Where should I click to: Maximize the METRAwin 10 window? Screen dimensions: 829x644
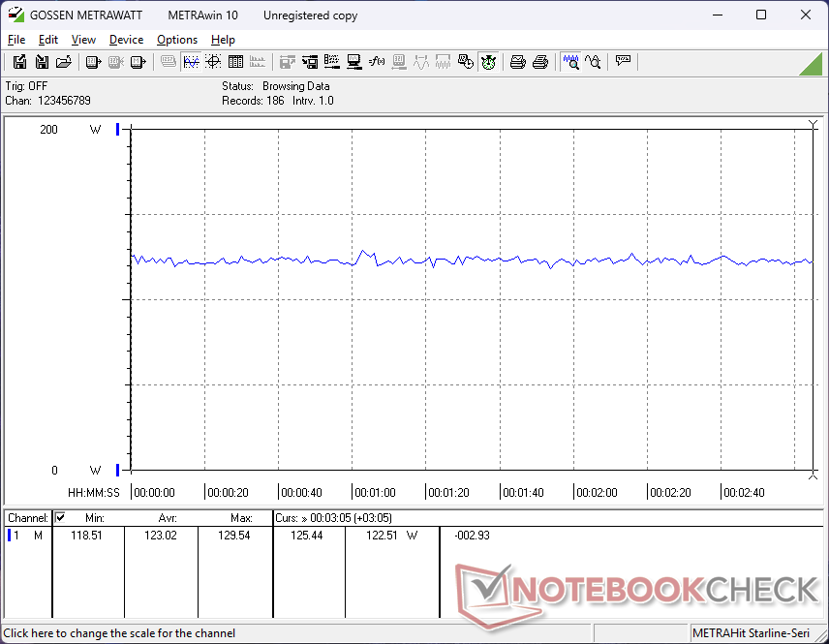(x=761, y=15)
